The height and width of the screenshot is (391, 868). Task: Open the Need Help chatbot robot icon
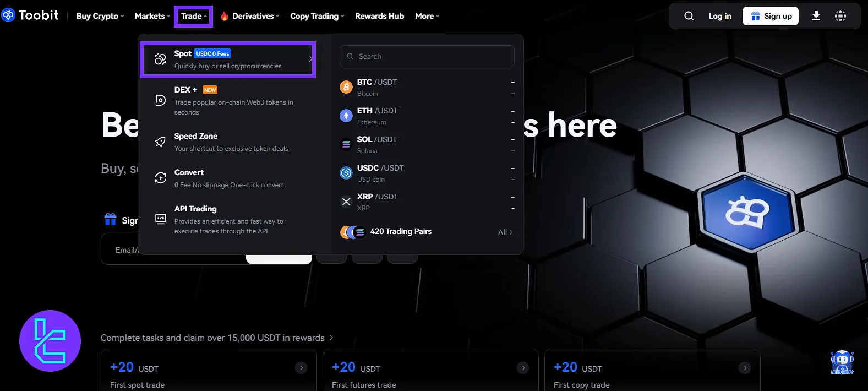coord(842,362)
